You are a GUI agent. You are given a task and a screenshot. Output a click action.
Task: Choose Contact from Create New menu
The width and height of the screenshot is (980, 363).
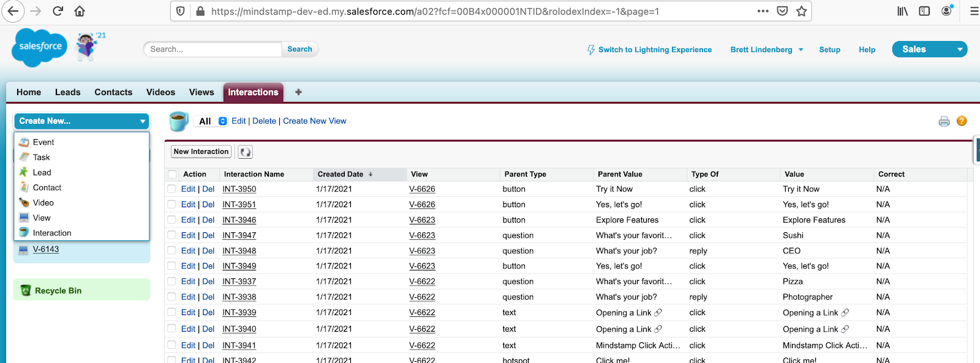tap(47, 188)
